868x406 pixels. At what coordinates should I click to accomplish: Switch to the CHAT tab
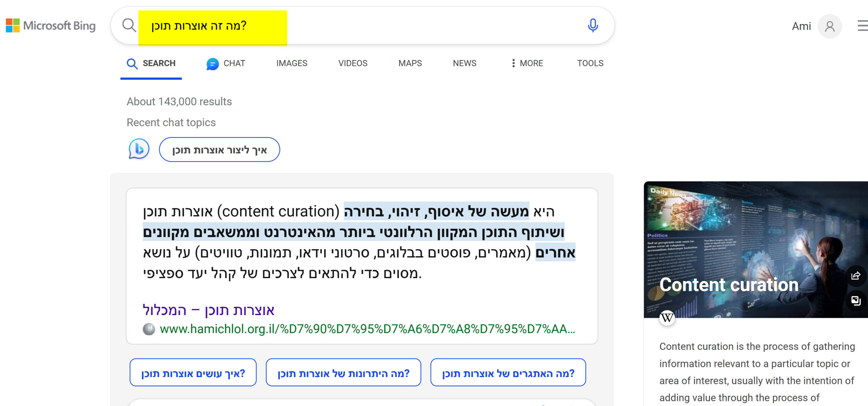(226, 63)
